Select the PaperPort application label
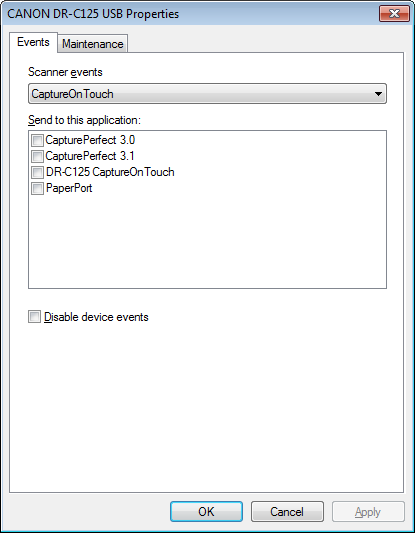 pyautogui.click(x=69, y=188)
